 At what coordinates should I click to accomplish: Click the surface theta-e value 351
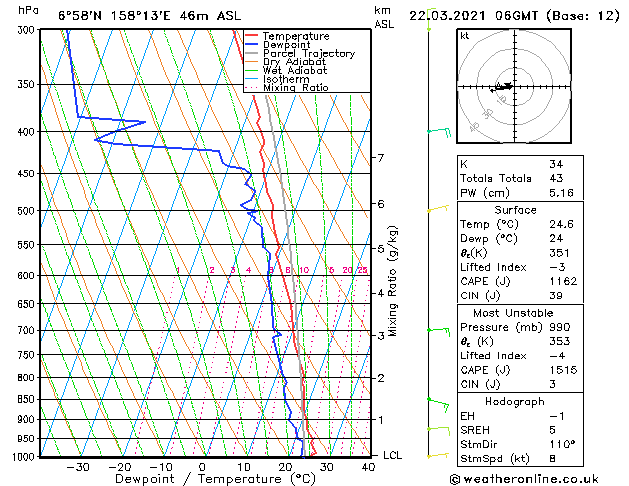[x=559, y=253]
